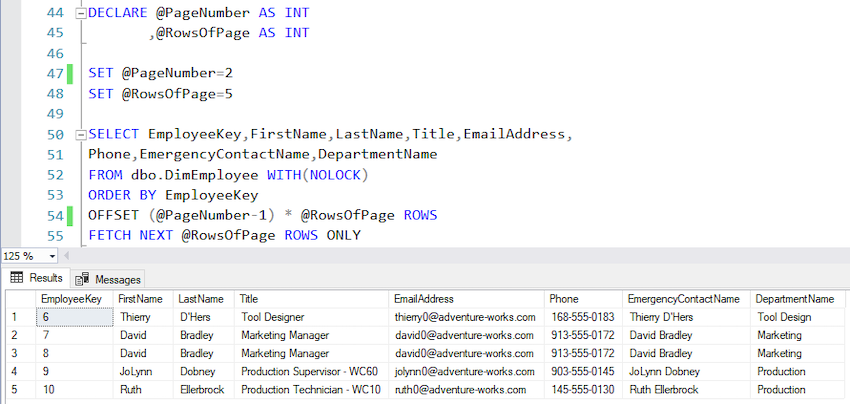Open the 125 % zoom dropdown
The height and width of the screenshot is (404, 850).
click(53, 256)
